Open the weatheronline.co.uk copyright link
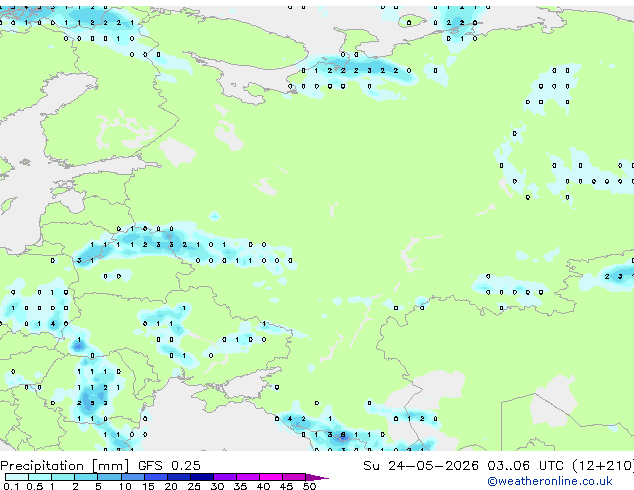 coord(550,481)
